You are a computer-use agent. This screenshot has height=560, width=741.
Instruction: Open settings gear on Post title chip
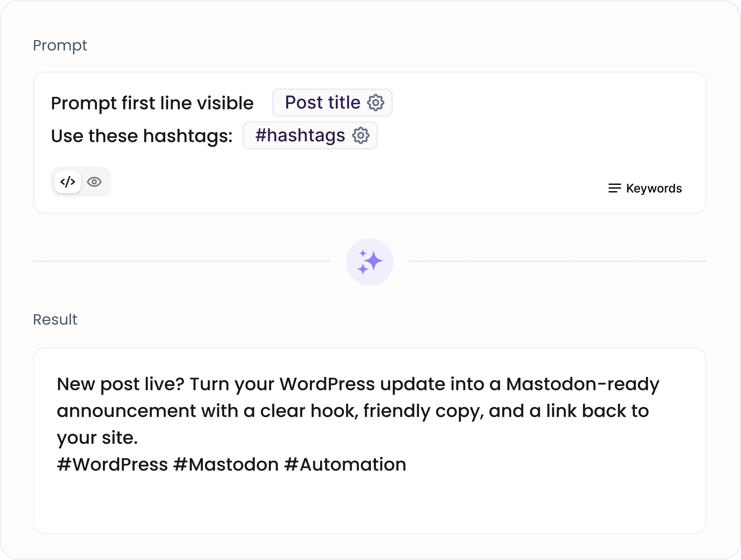(x=375, y=102)
